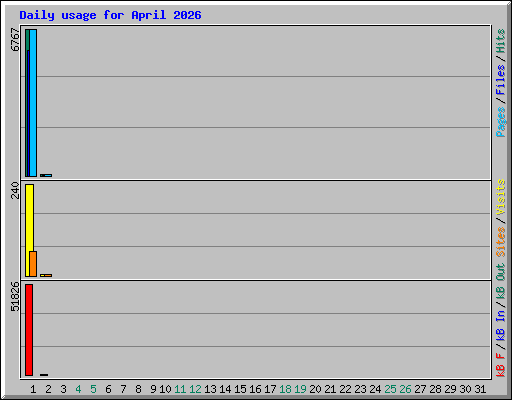This screenshot has height=400, width=512.
Task: Click green day 11 on the x-axis
Action: (180, 389)
